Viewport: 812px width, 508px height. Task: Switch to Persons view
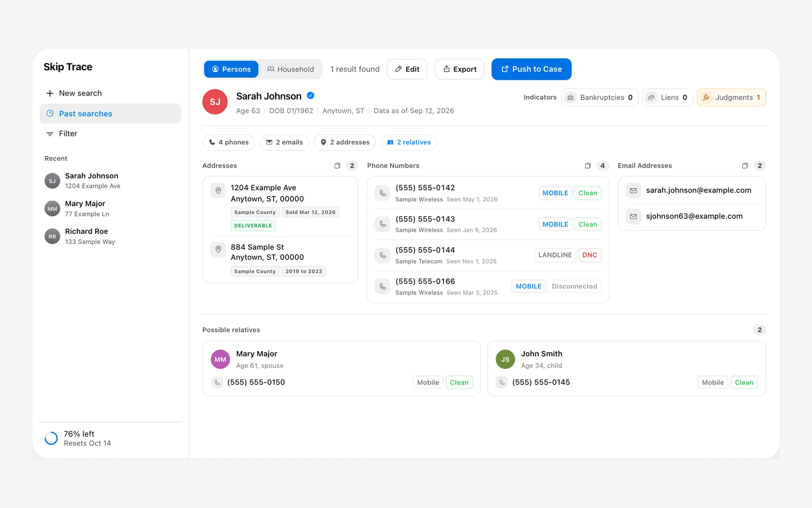tap(231, 69)
